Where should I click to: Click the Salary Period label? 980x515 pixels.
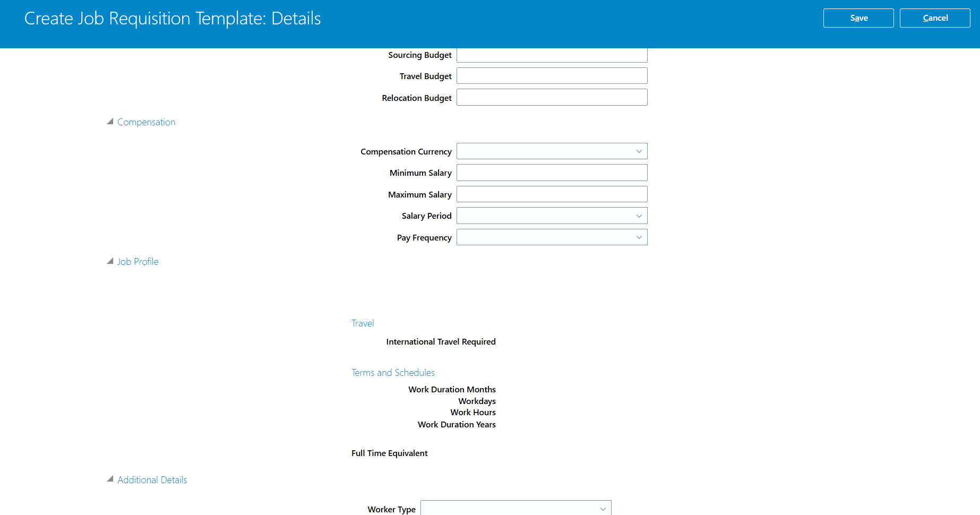click(x=427, y=216)
